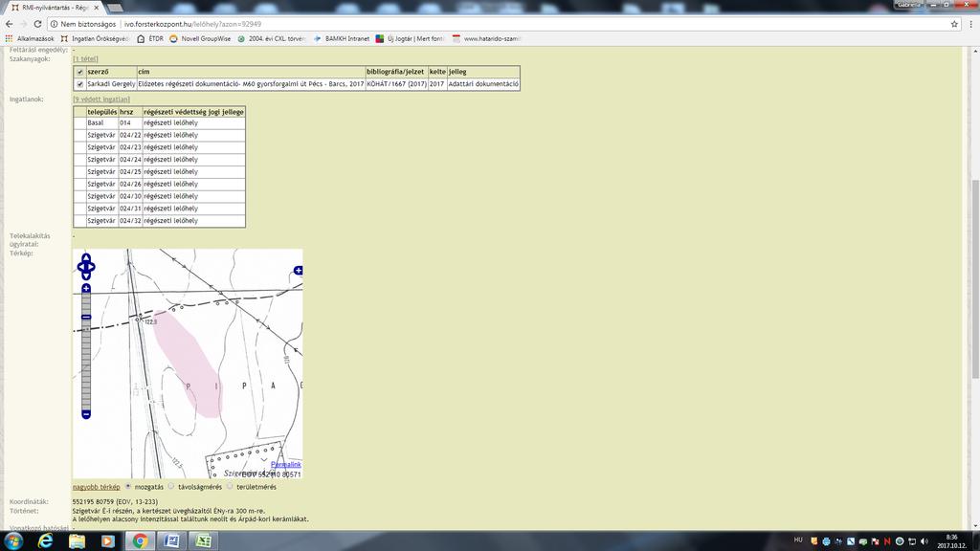Open the BAMKH Intranet bookmark
The width and height of the screenshot is (980, 551).
tap(342, 38)
